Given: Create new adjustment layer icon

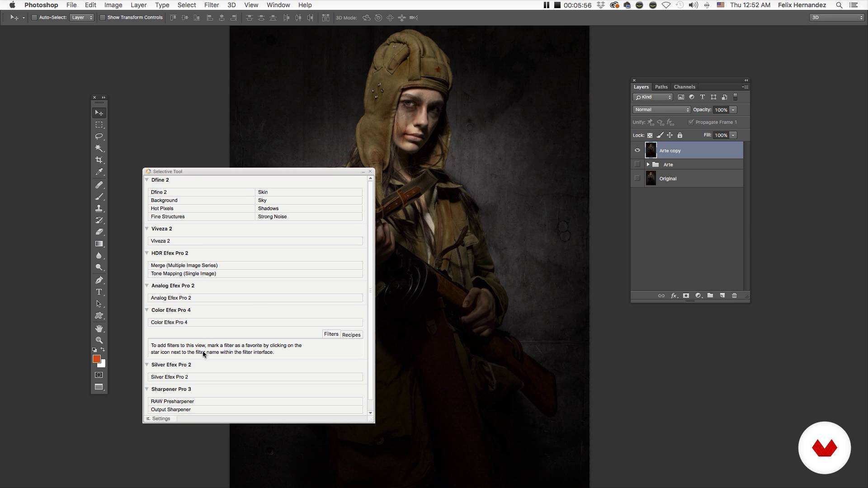Looking at the screenshot, I should 698,296.
